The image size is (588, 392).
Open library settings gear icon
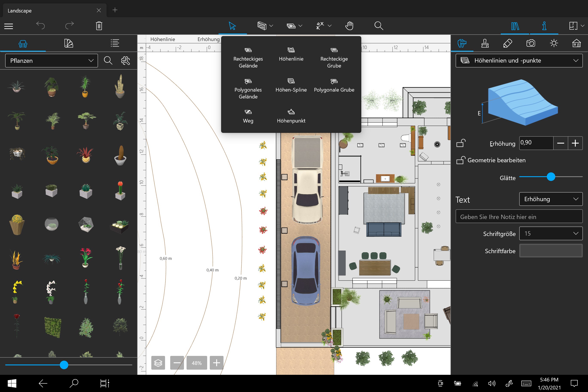point(125,61)
